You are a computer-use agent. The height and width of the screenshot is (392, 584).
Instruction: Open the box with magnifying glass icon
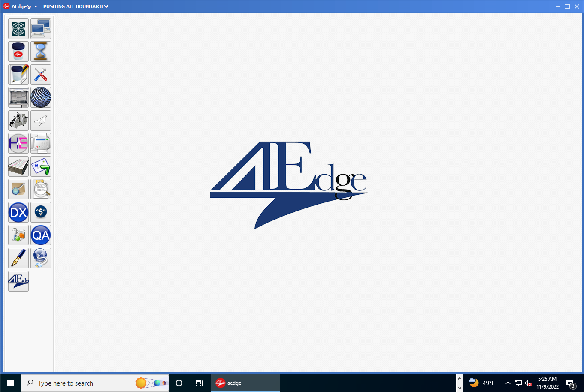18,189
